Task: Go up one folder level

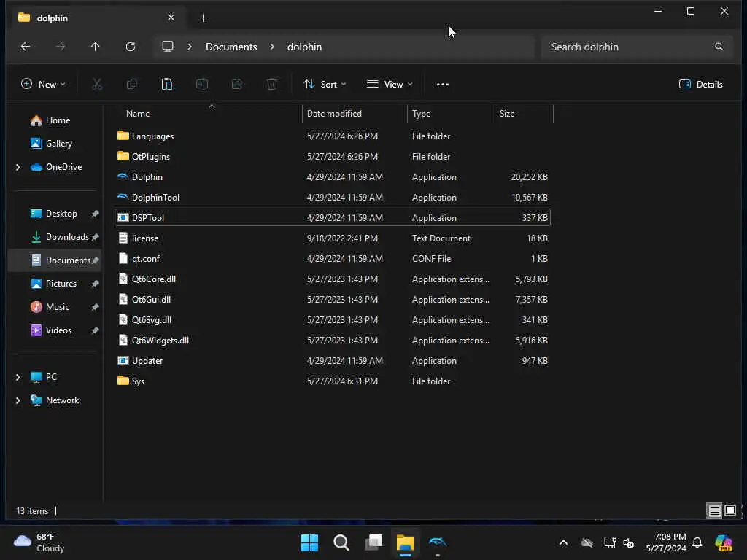Action: click(x=96, y=47)
